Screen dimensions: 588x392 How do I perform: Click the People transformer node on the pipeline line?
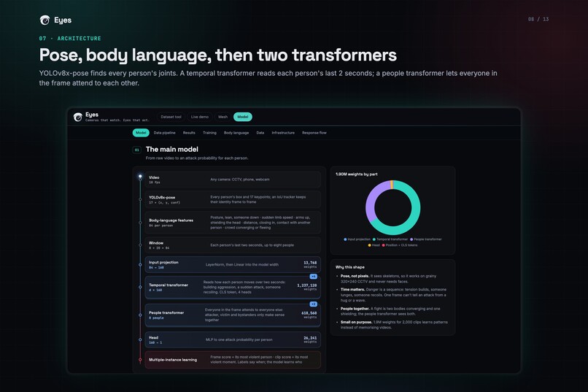(x=140, y=315)
